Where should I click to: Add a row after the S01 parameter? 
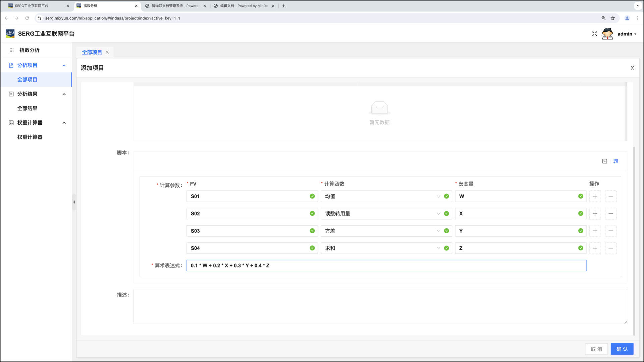[595, 196]
